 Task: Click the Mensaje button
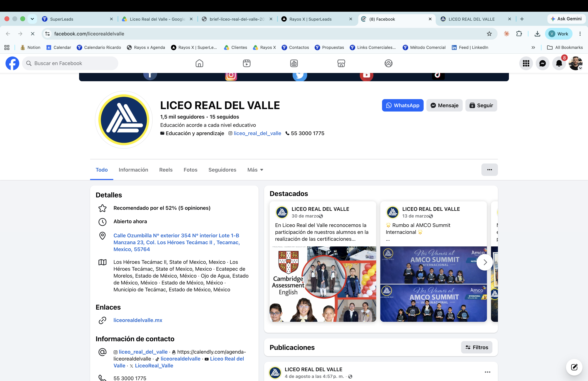pyautogui.click(x=444, y=105)
